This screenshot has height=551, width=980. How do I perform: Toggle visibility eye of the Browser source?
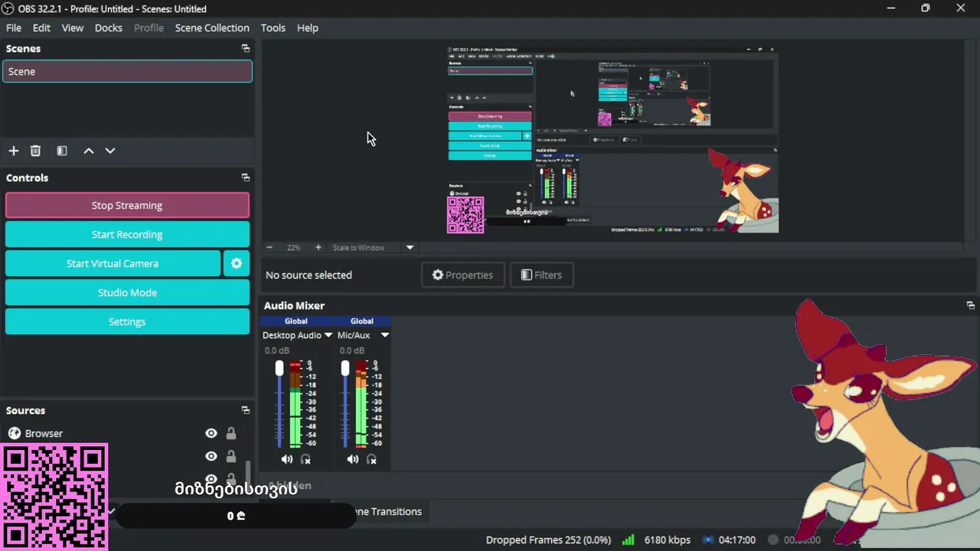click(x=211, y=433)
